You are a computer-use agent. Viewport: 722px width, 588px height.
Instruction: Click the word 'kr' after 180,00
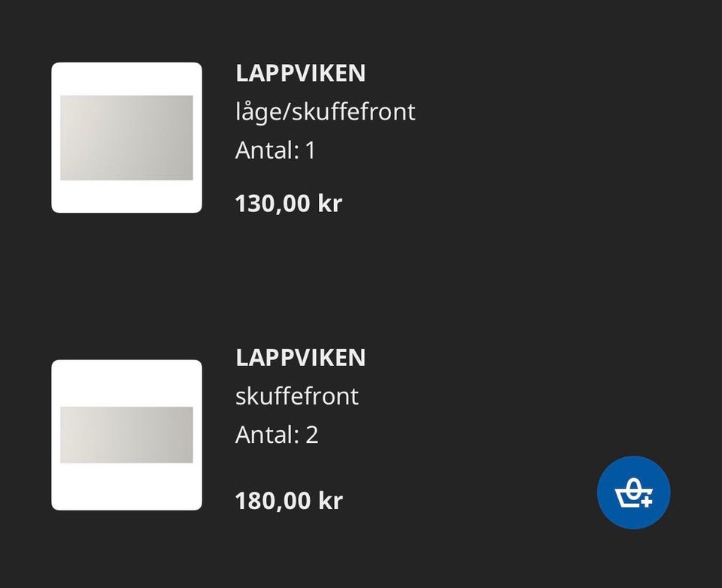pyautogui.click(x=330, y=500)
